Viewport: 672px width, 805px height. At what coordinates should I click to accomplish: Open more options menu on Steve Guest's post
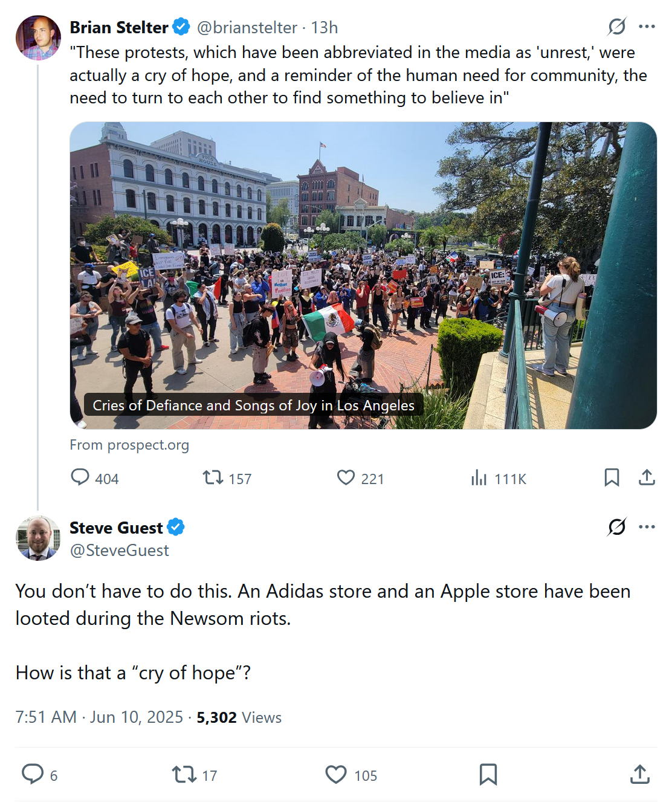[x=647, y=527]
